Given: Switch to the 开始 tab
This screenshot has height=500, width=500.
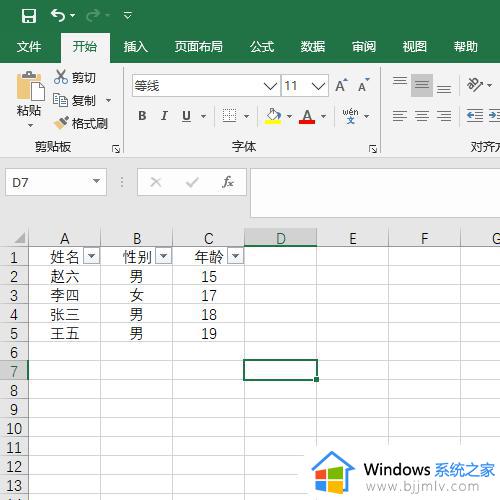Looking at the screenshot, I should tap(85, 47).
